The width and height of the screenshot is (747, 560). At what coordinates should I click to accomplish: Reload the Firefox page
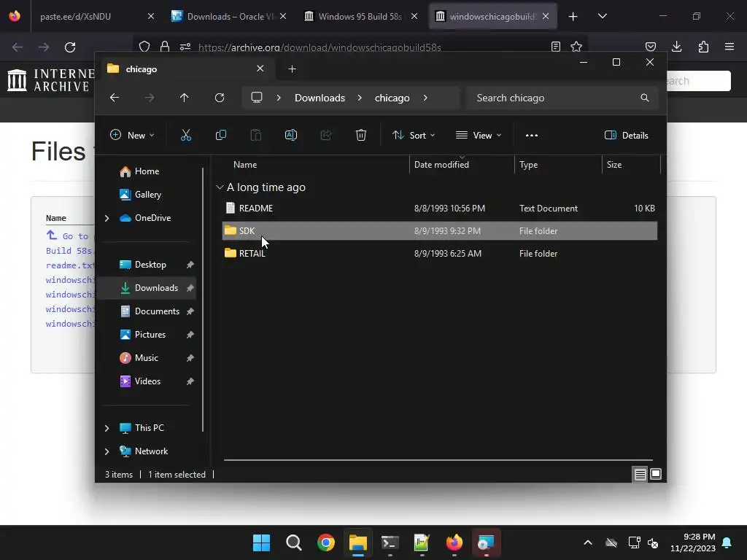click(x=70, y=47)
